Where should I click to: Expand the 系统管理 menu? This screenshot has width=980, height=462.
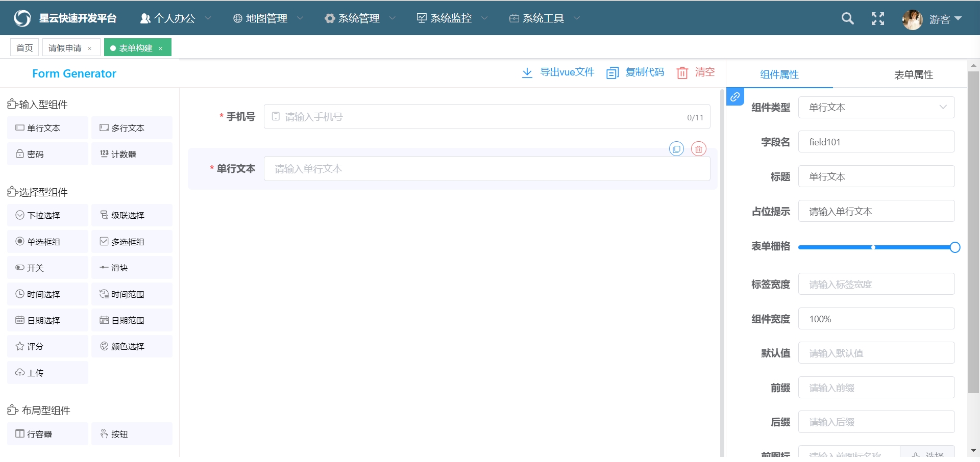pyautogui.click(x=359, y=18)
